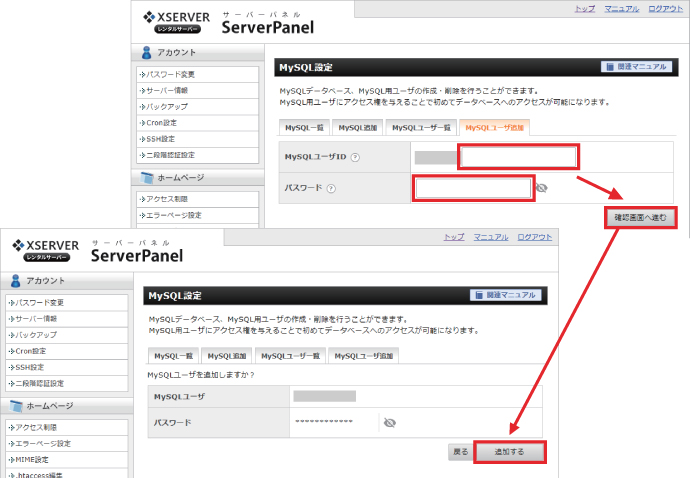The image size is (690, 478).
Task: Click the ホームページ icon in upper sidebar
Action: pos(146,177)
